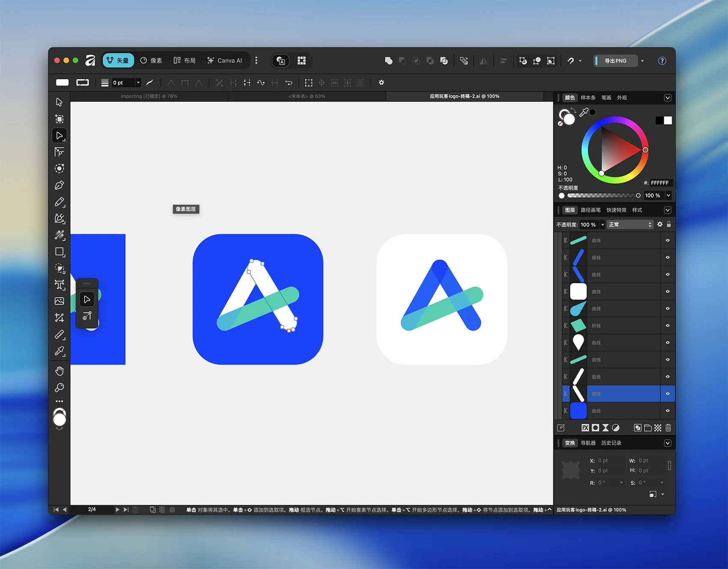Image resolution: width=728 pixels, height=569 pixels.
Task: Hide the white rounded-square layer
Action: tap(668, 291)
